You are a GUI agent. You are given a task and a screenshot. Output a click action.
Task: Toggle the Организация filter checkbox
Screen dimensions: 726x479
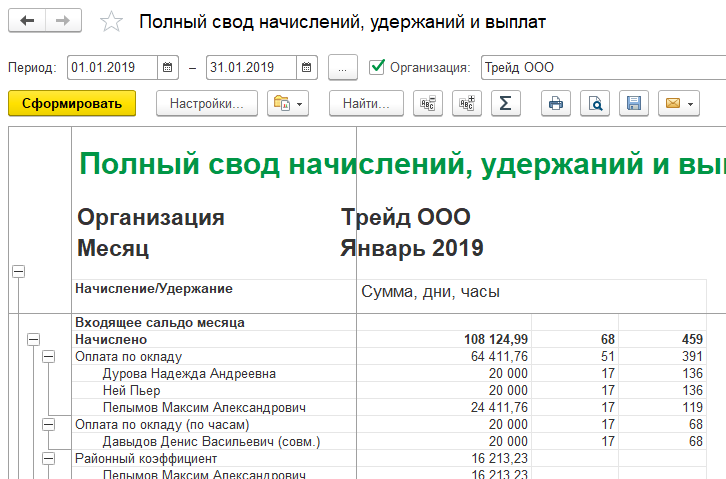point(377,67)
